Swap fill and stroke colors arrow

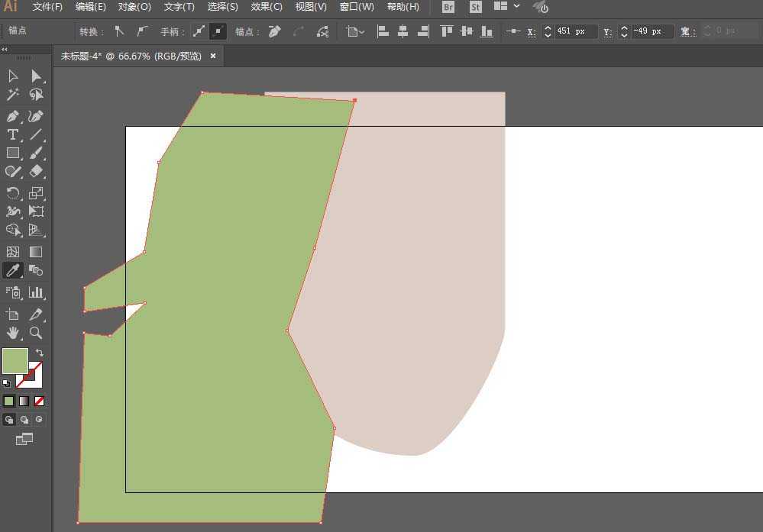pyautogui.click(x=40, y=353)
